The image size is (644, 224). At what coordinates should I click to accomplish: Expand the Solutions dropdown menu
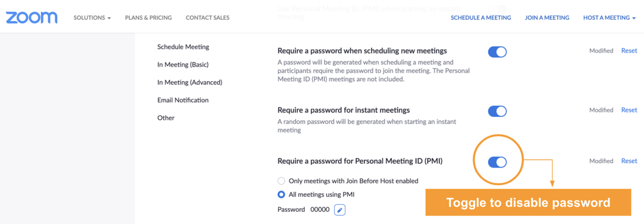pyautogui.click(x=92, y=18)
